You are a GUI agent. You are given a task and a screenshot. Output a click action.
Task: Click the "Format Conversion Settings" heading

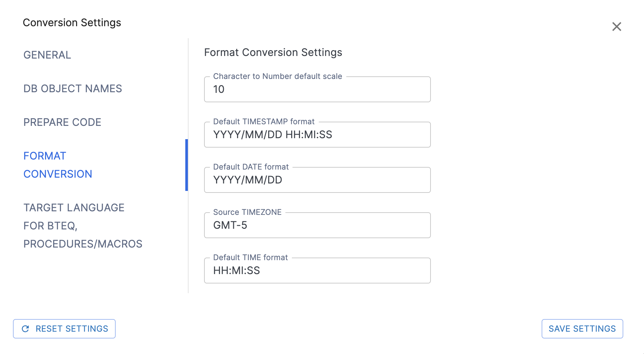click(x=273, y=52)
